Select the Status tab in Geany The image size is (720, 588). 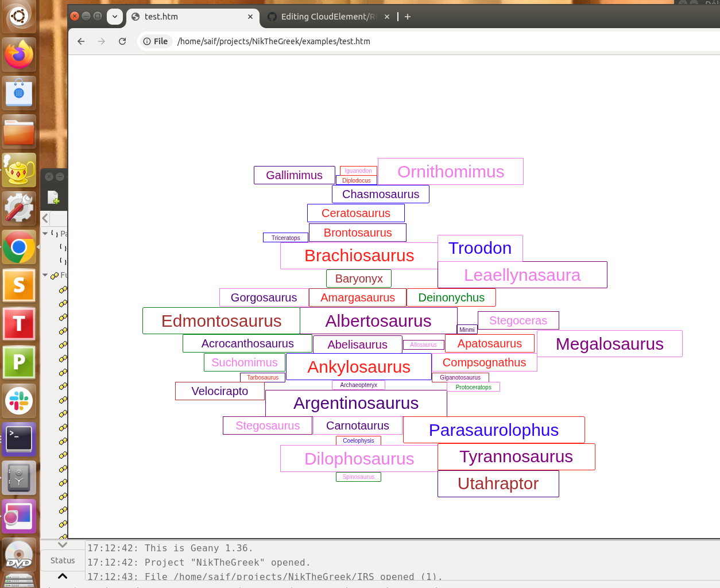pyautogui.click(x=63, y=560)
